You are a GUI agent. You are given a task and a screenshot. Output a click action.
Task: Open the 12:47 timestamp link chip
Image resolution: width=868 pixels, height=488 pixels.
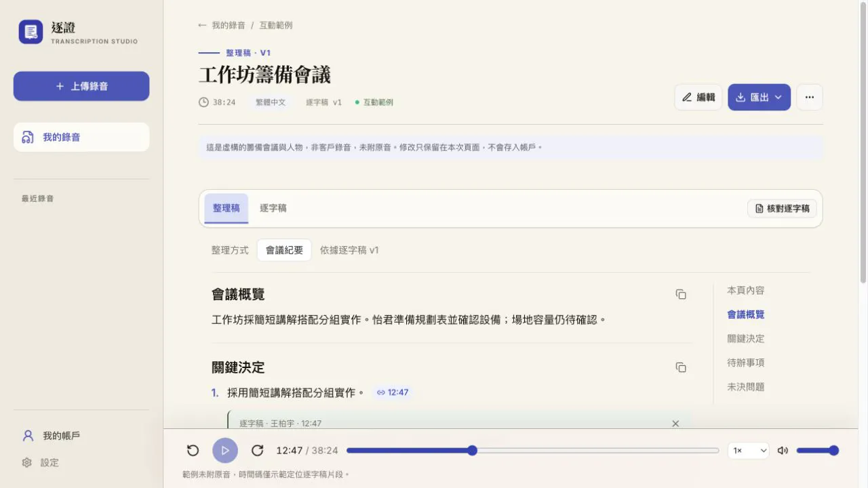tap(393, 392)
